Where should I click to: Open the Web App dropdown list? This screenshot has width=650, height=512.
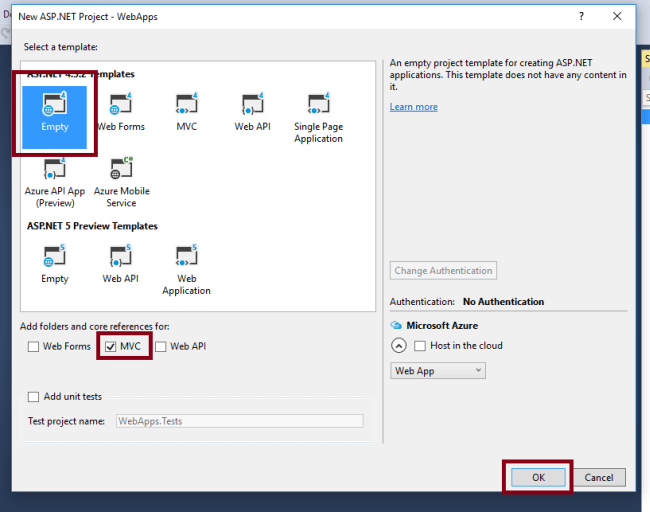438,371
